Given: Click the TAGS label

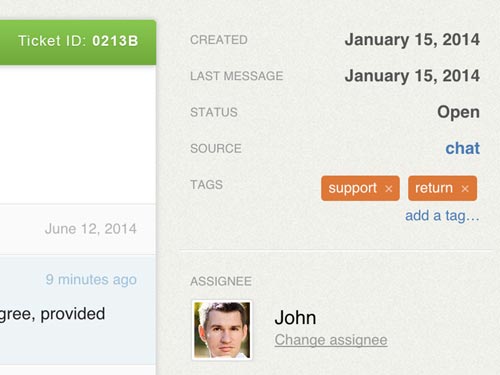Looking at the screenshot, I should coord(206,185).
